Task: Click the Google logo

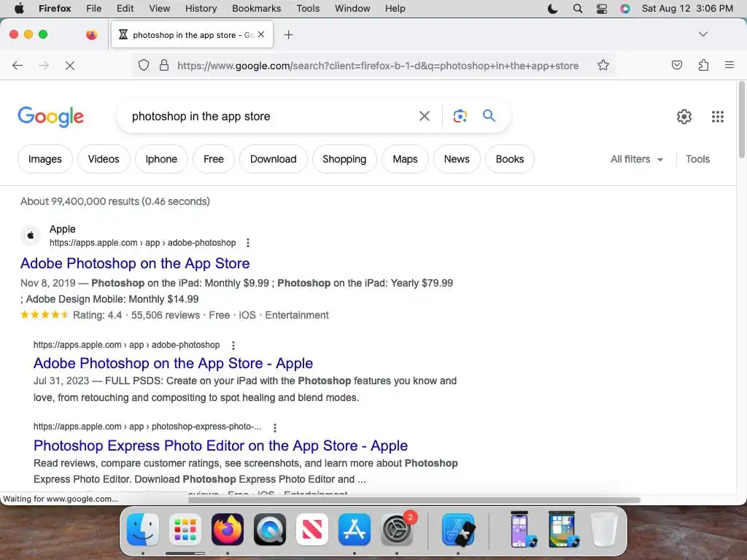Action: (50, 117)
